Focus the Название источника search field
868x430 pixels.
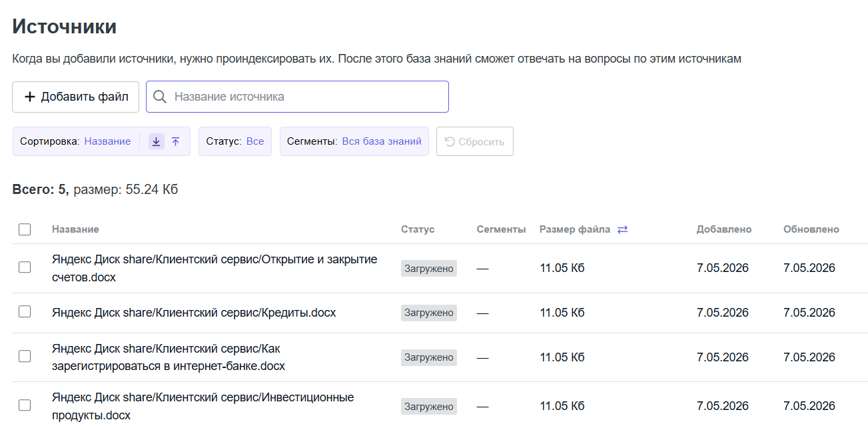point(297,97)
